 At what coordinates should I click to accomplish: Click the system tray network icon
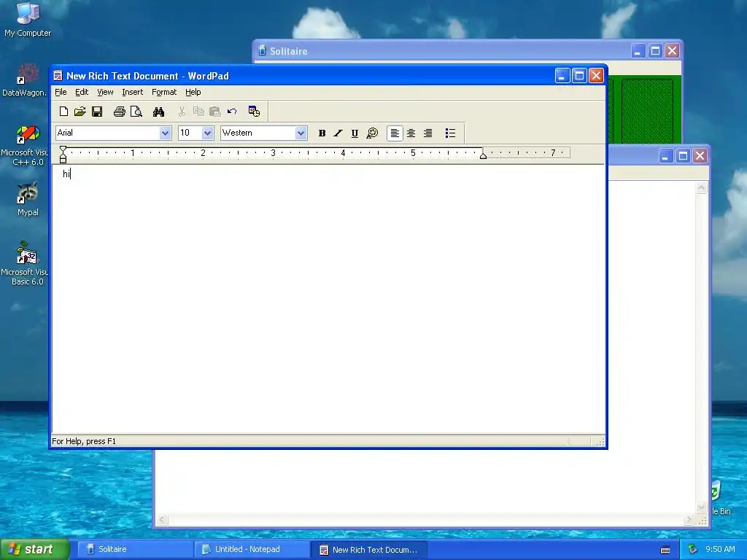click(x=693, y=549)
